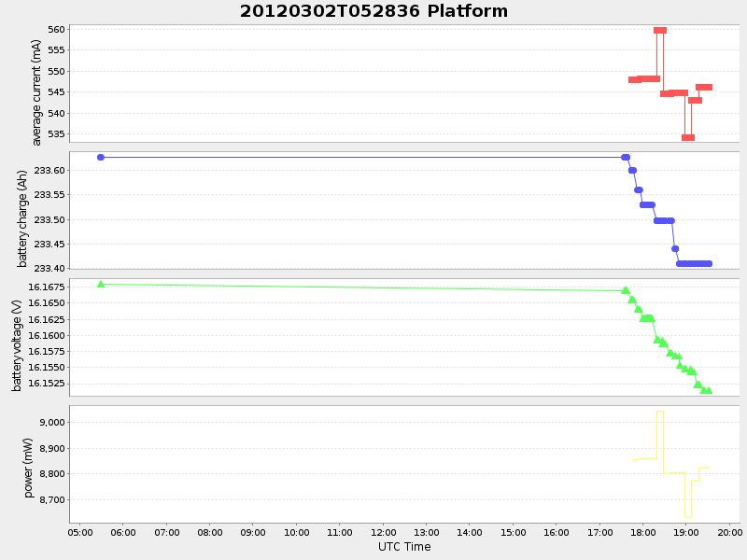Click the leftmost blue charge data marker
Image resolution: width=747 pixels, height=560 pixels.
pyautogui.click(x=100, y=157)
